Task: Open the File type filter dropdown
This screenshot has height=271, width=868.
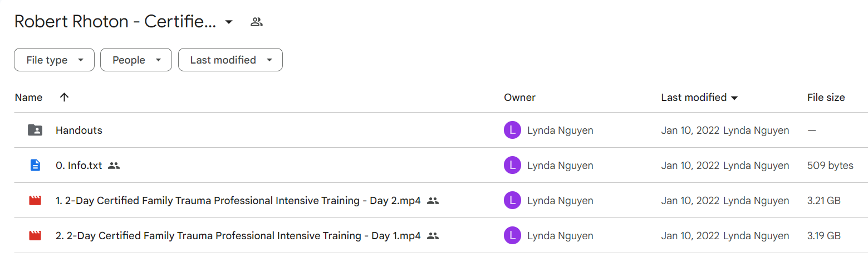Action: click(x=54, y=60)
